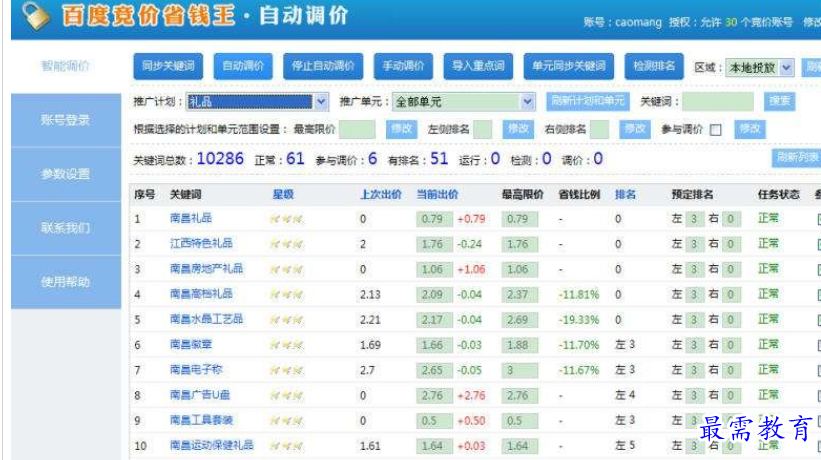Image resolution: width=821 pixels, height=460 pixels.
Task: Click the 单元同步关键词 button
Action: click(x=569, y=66)
